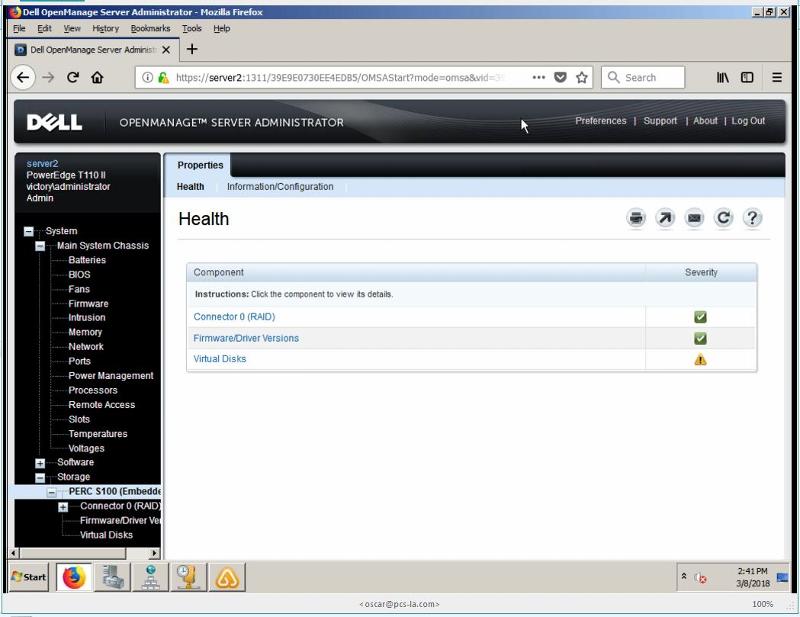This screenshot has width=800, height=617.
Task: Click the Export icon with arrow
Action: [665, 218]
